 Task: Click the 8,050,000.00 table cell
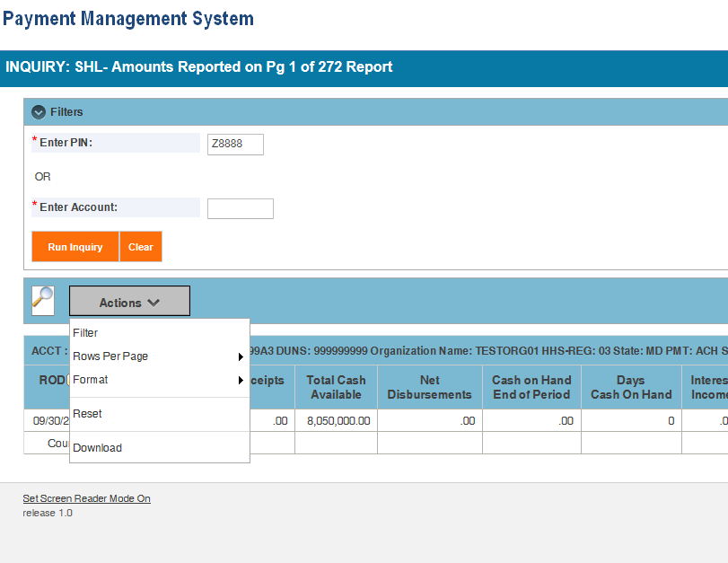click(336, 421)
